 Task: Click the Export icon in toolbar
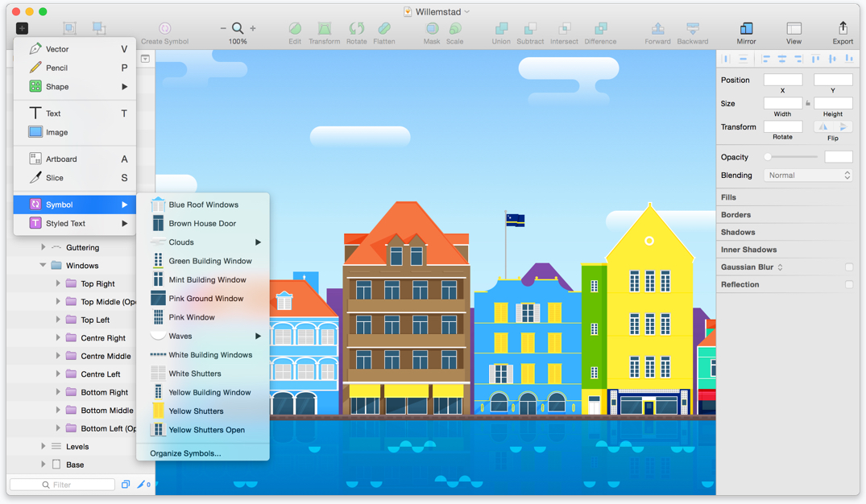pyautogui.click(x=843, y=29)
